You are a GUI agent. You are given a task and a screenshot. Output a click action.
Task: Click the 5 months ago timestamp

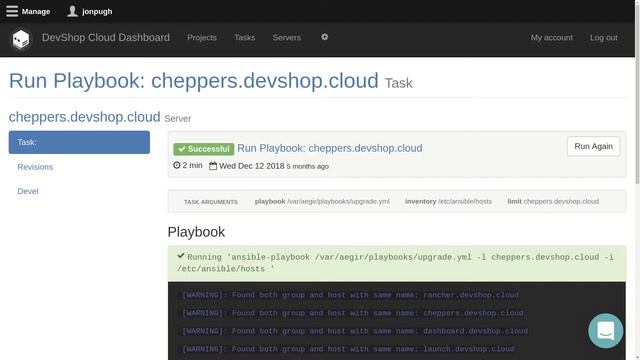point(307,167)
